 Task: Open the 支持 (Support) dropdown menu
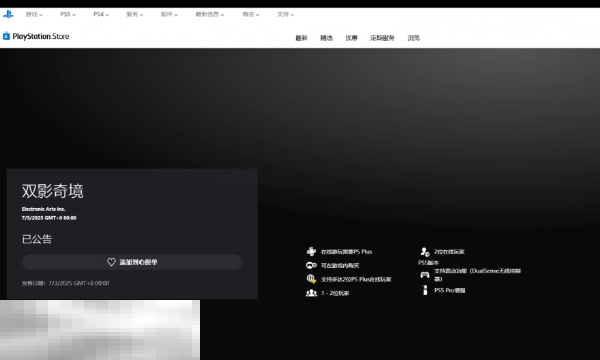[x=285, y=15]
